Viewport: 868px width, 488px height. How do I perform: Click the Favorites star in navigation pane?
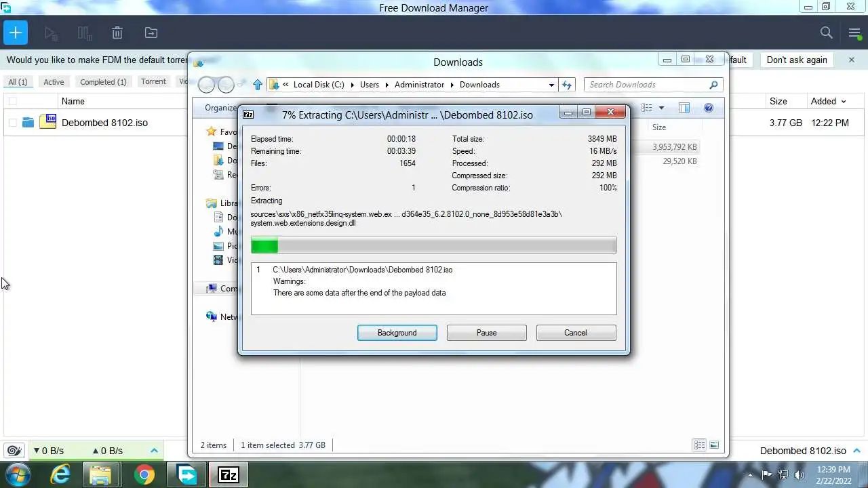tap(212, 131)
